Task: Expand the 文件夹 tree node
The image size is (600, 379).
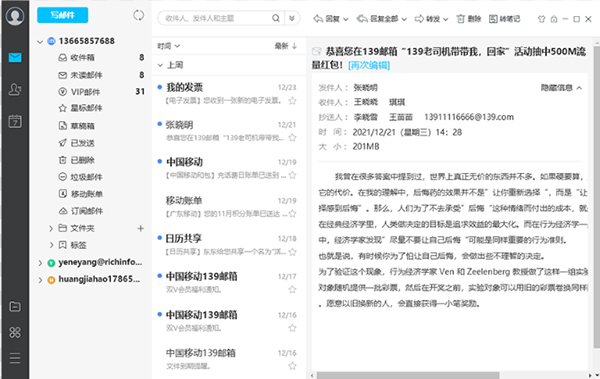Action: (51, 228)
